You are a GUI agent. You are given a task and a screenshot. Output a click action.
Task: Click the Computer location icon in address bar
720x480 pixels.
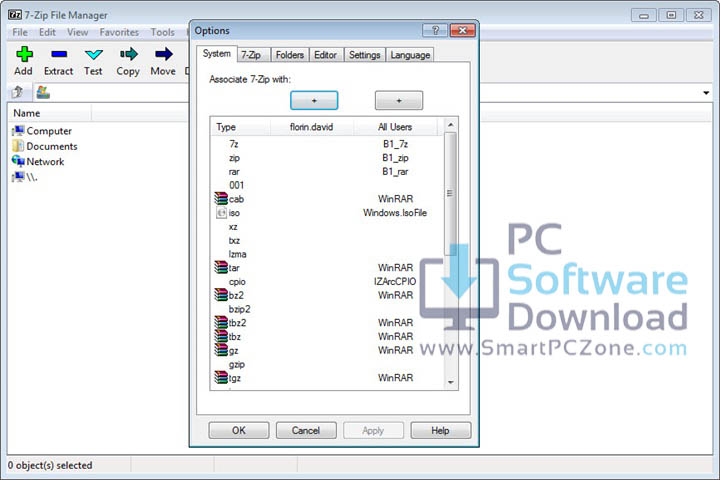pos(43,92)
